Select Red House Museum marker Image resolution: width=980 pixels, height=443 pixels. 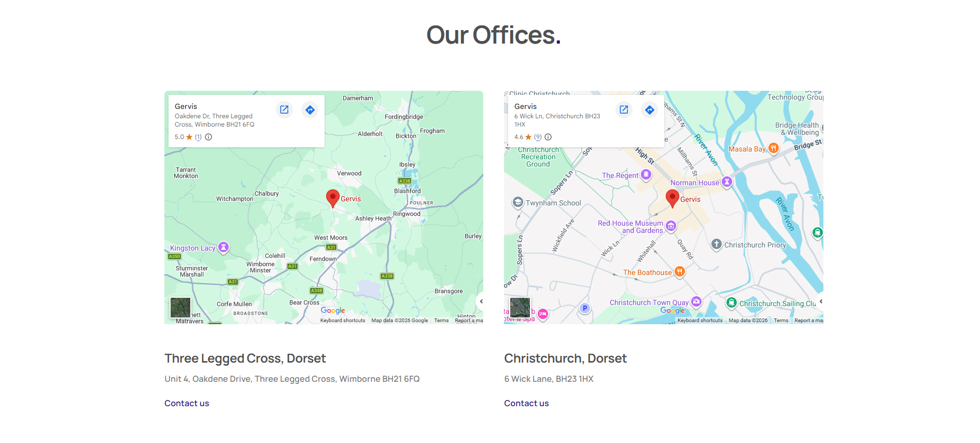pyautogui.click(x=671, y=226)
